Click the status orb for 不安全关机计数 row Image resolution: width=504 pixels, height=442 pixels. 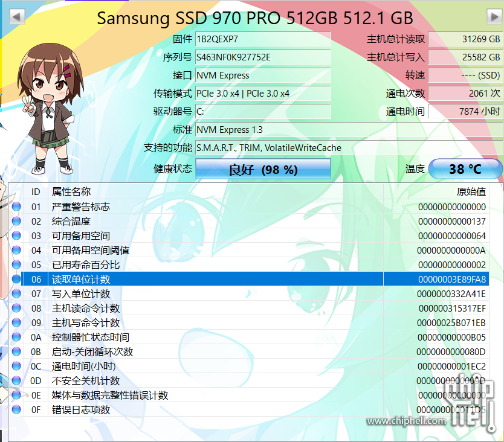tap(16, 380)
